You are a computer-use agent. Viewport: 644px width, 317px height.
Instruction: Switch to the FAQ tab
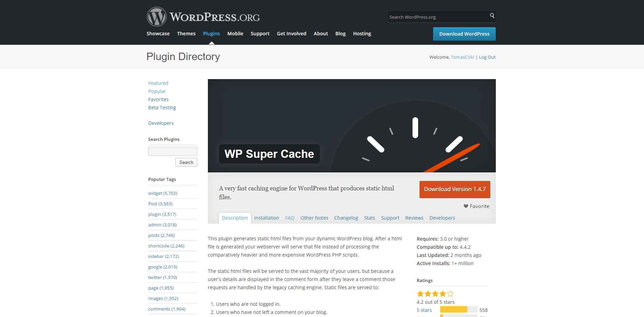tap(290, 218)
